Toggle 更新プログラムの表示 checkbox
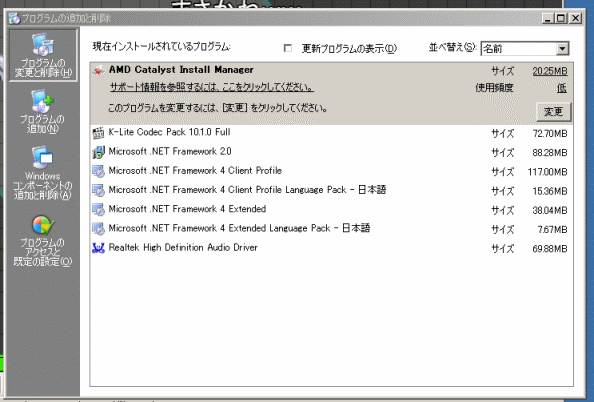Screen dimensions: 594x402 coord(288,48)
